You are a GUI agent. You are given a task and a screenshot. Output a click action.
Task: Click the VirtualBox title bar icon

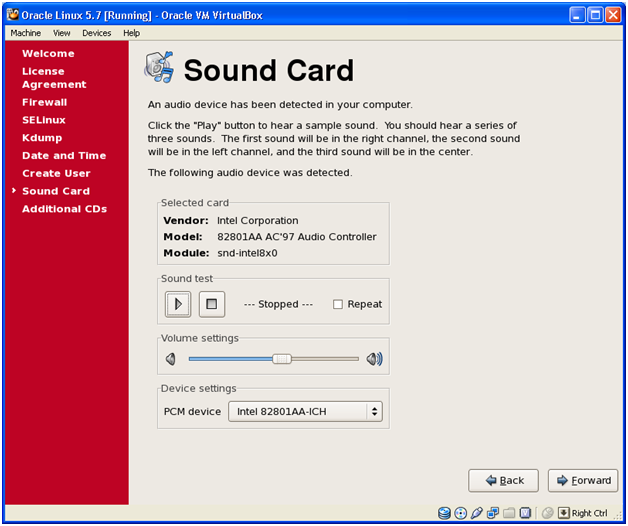pyautogui.click(x=13, y=15)
